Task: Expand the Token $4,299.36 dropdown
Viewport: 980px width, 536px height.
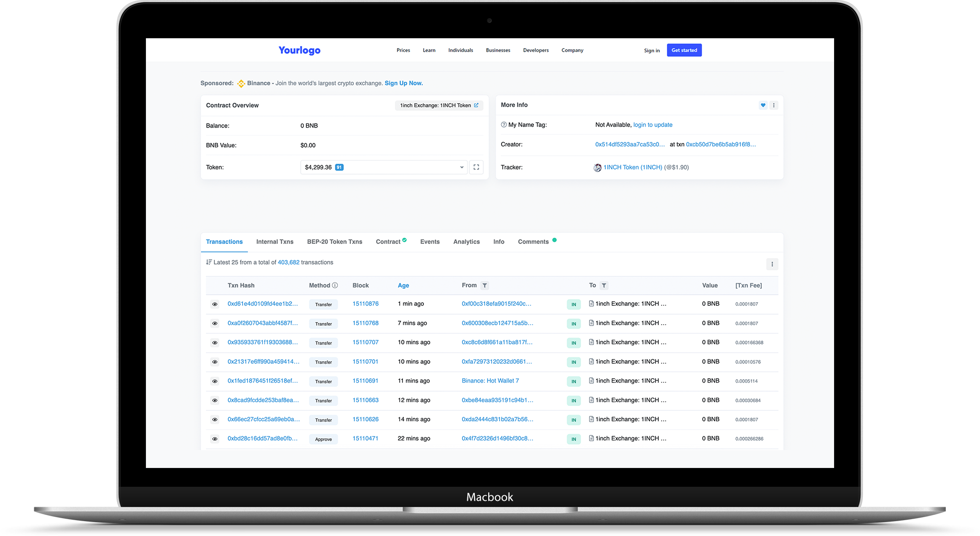Action: click(384, 167)
